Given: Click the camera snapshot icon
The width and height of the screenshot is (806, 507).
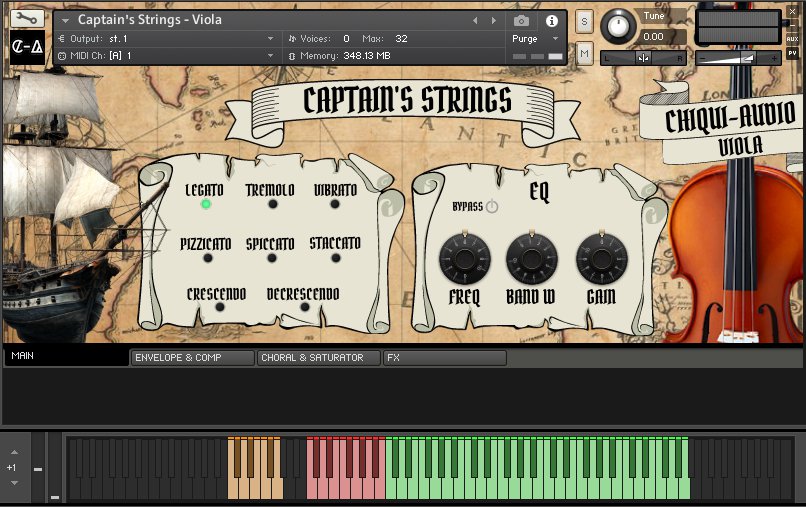Looking at the screenshot, I should coord(521,20).
